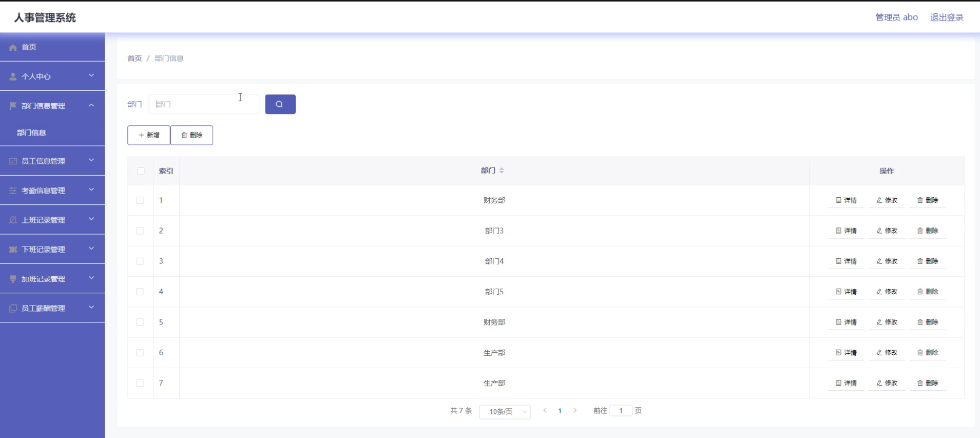Click the person icon beside 个人中心
This screenshot has width=980, height=438.
click(x=13, y=77)
